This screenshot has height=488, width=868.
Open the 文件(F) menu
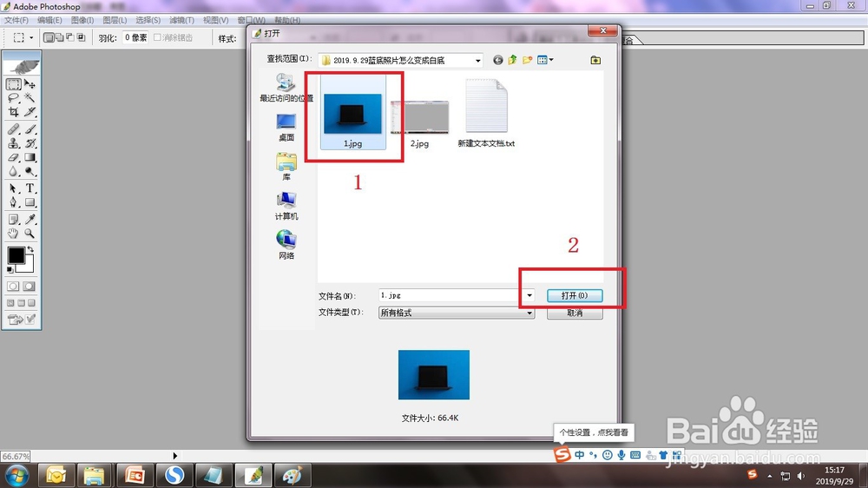click(16, 20)
